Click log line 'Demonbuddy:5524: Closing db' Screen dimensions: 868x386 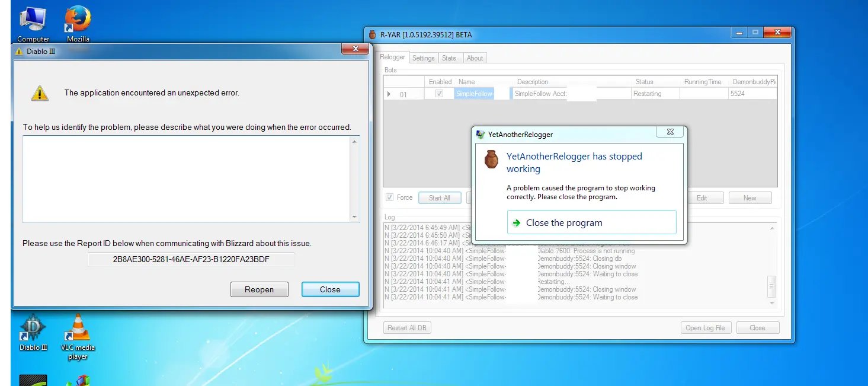502,259
